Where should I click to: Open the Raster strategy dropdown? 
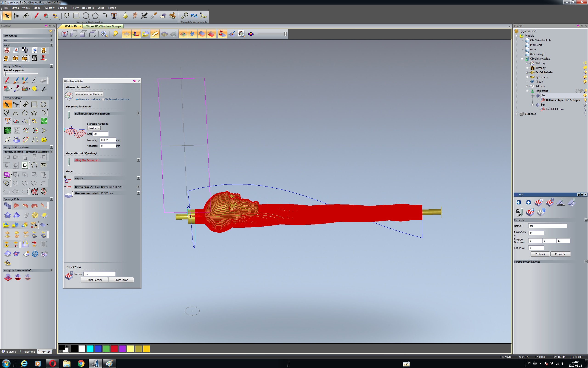coord(94,128)
